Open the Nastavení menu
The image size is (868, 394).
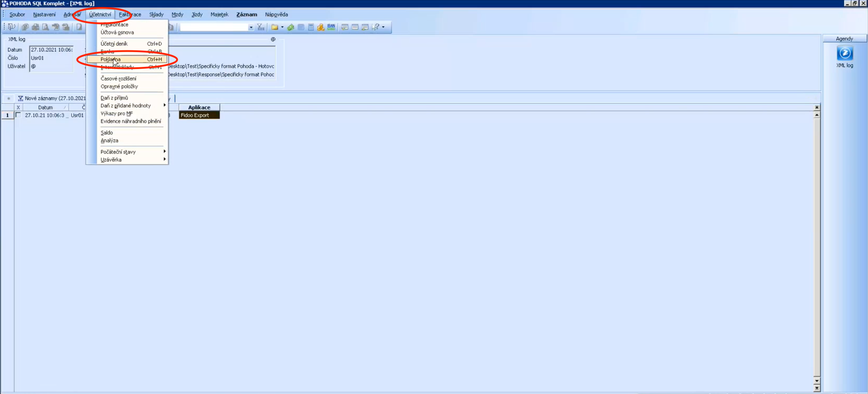click(x=44, y=14)
